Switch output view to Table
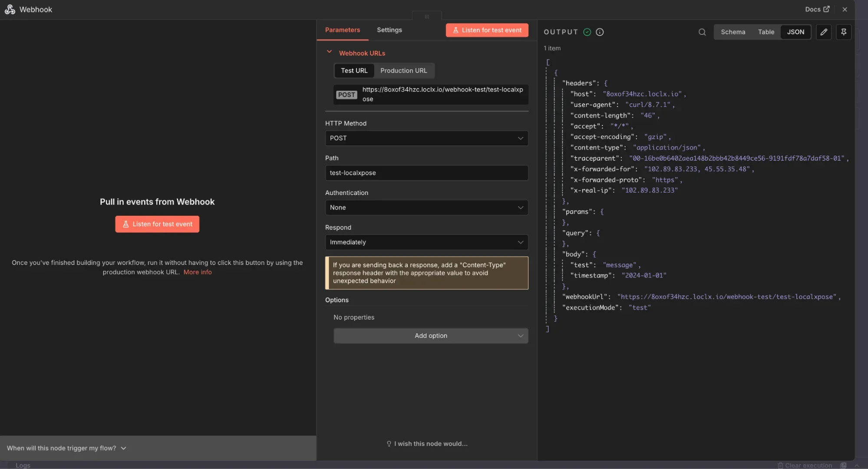868x469 pixels. tap(766, 32)
